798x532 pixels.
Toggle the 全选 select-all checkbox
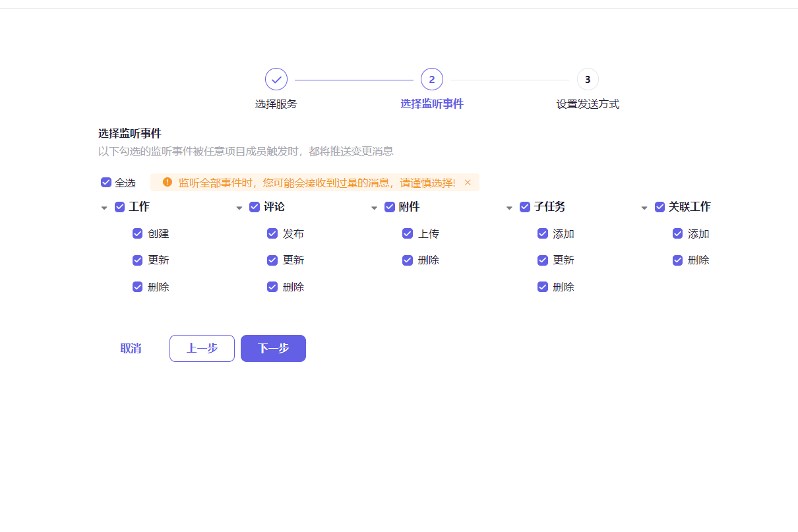click(106, 182)
